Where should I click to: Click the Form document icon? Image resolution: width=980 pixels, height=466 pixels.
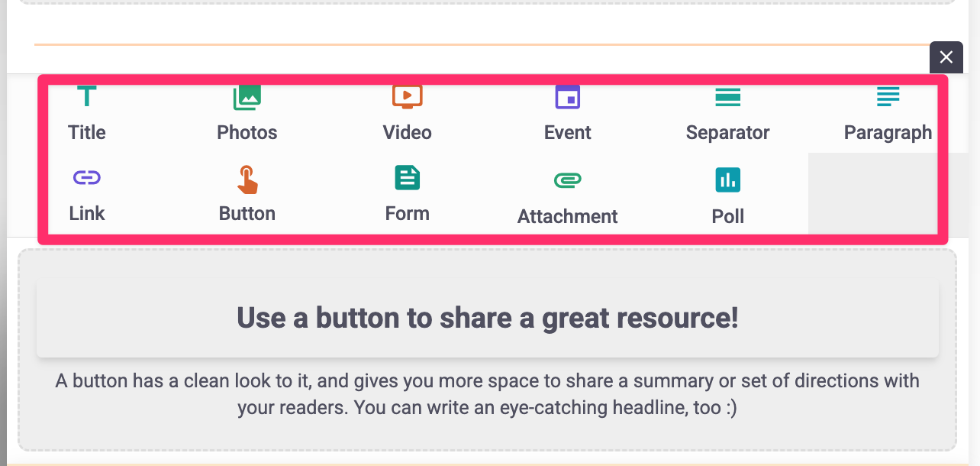click(x=408, y=178)
